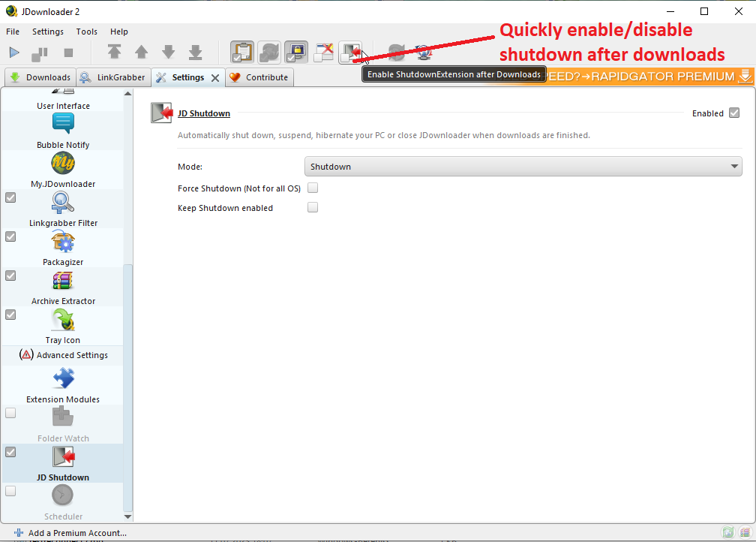Move selection up one position

[x=141, y=52]
